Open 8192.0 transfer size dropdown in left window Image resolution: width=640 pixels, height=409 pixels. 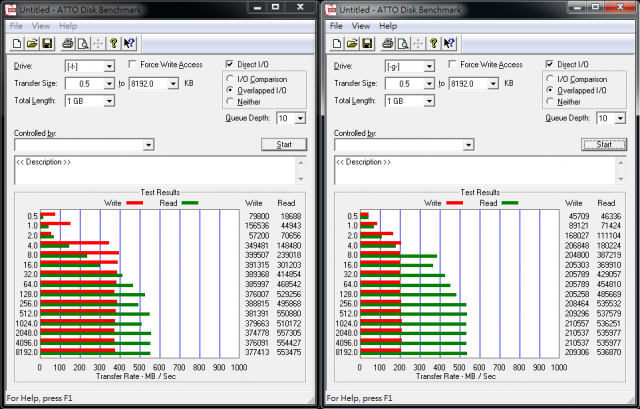point(173,84)
